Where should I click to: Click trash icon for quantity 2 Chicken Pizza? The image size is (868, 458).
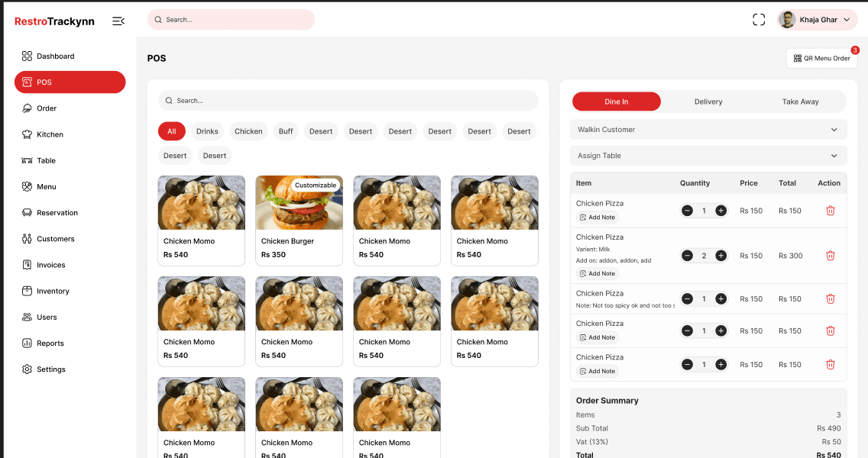coord(830,256)
